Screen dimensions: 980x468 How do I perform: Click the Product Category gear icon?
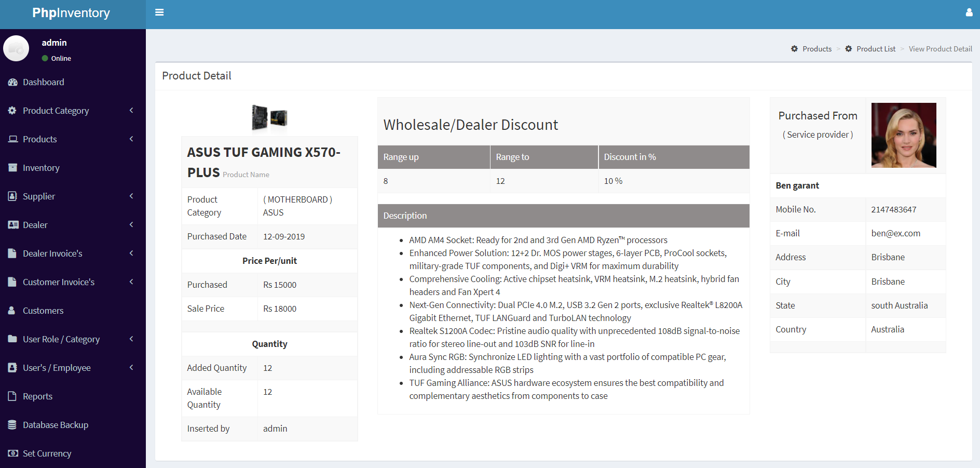point(12,111)
